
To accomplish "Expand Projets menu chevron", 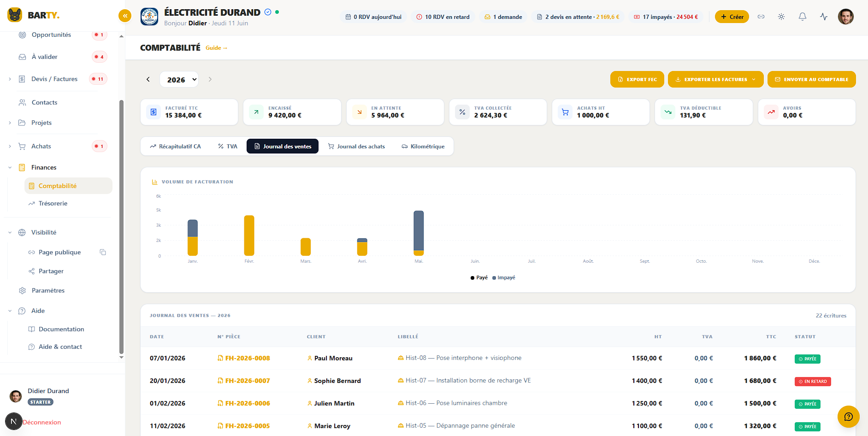I will (x=10, y=123).
